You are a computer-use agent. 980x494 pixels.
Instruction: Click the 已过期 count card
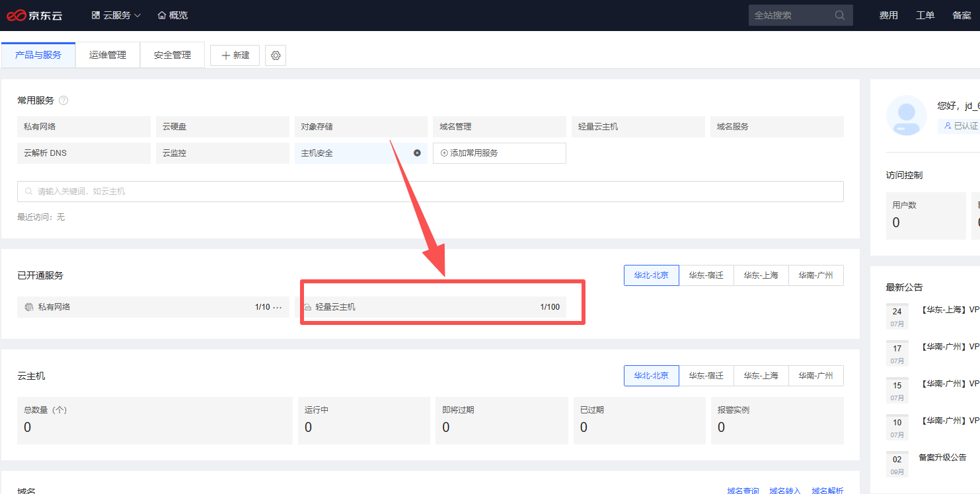pyautogui.click(x=640, y=421)
